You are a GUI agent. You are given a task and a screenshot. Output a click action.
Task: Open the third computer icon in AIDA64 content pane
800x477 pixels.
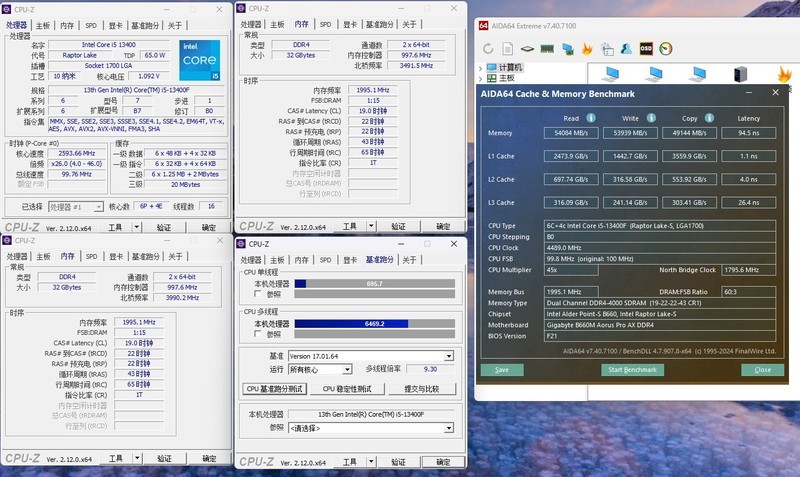coord(697,74)
